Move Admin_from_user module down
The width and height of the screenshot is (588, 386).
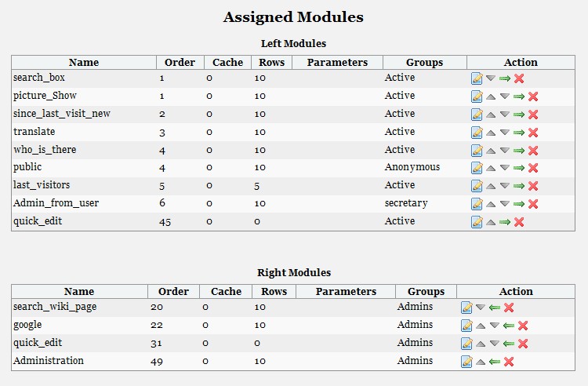pos(505,203)
